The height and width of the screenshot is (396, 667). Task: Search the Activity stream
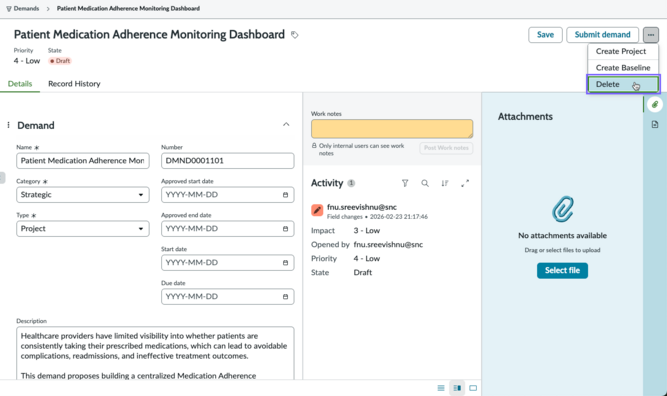425,183
